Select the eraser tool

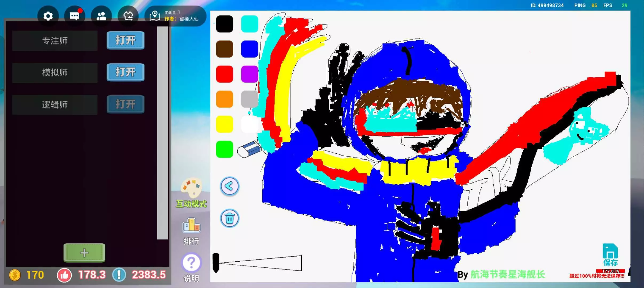[x=249, y=149]
